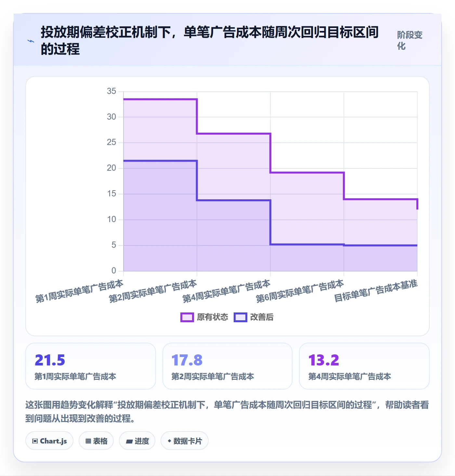This screenshot has height=476, width=455.
Task: Click the y-axis value 10
Action: [111, 219]
